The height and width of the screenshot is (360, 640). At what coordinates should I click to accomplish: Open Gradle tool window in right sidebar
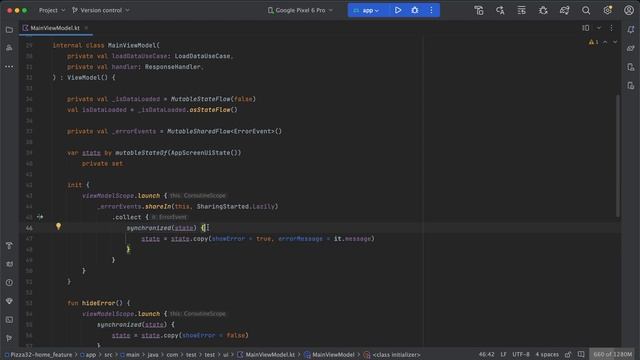pos(631,48)
